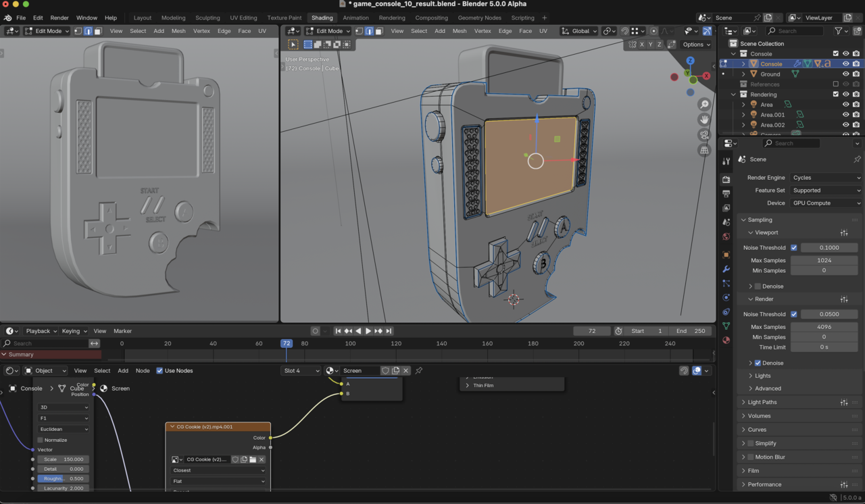
Task: Toggle the Render Denoise checkbox
Action: [758, 363]
